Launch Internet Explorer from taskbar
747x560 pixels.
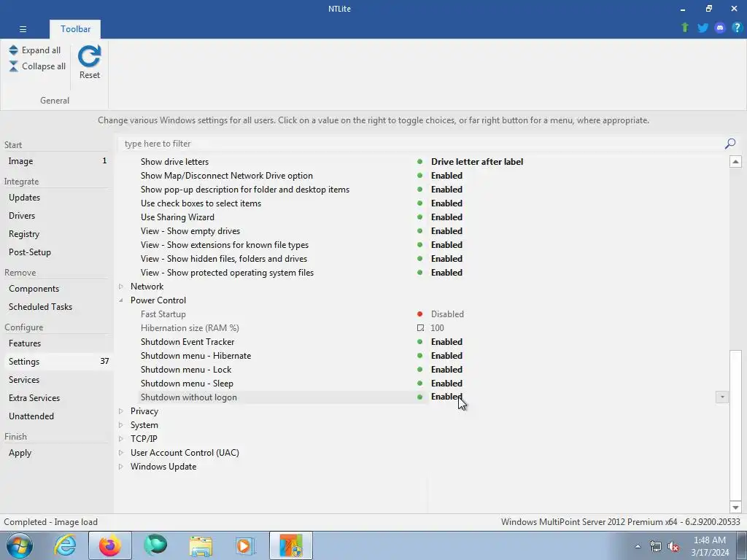tap(64, 545)
